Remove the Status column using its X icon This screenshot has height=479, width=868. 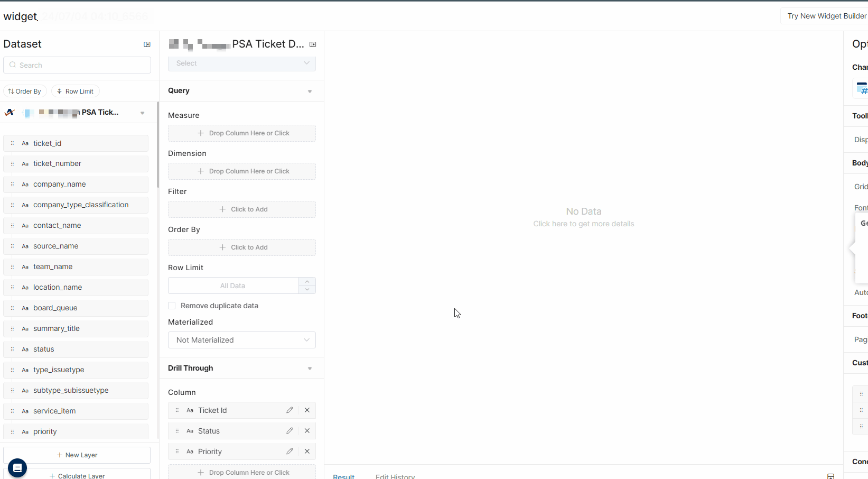[x=307, y=430]
